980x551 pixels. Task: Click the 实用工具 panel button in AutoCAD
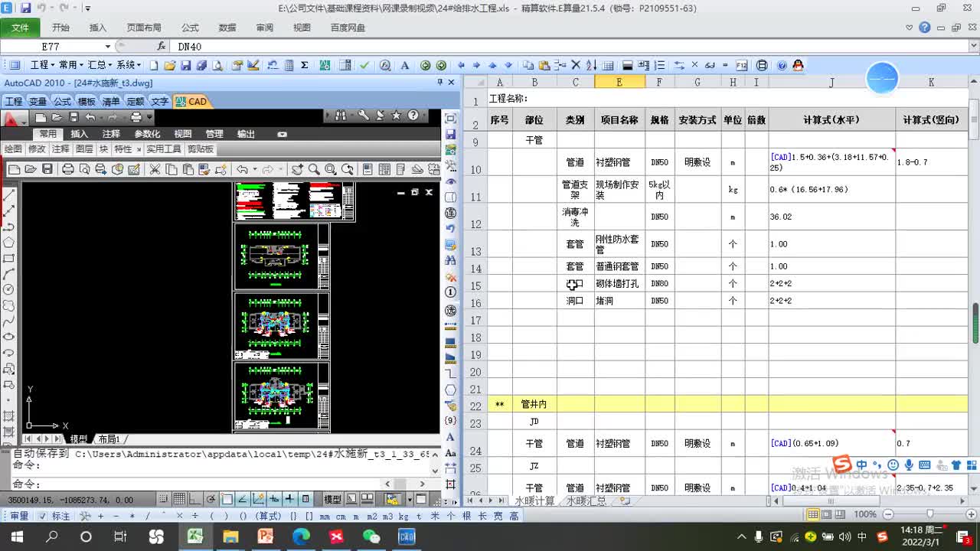(x=164, y=149)
